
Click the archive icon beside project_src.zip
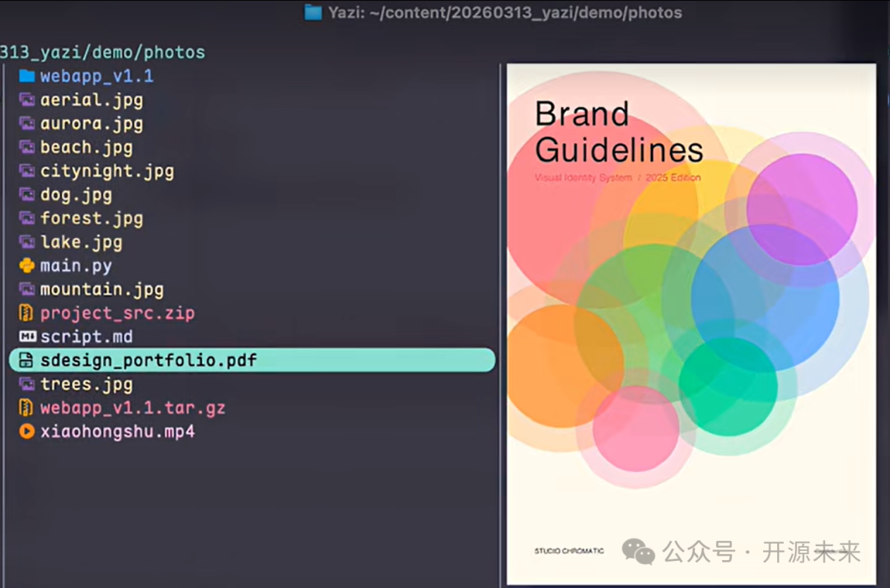[26, 314]
